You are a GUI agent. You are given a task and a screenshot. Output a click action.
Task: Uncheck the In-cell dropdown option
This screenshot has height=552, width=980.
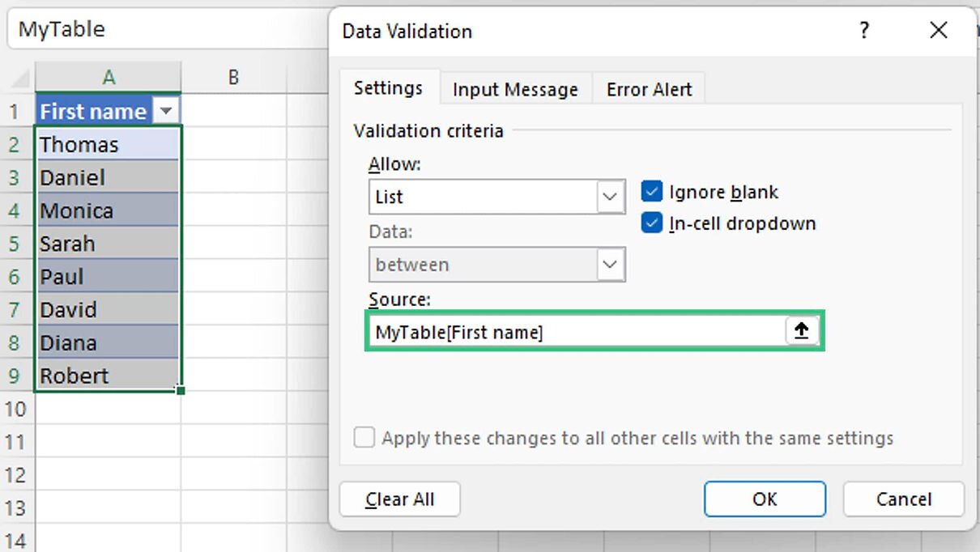click(x=652, y=223)
